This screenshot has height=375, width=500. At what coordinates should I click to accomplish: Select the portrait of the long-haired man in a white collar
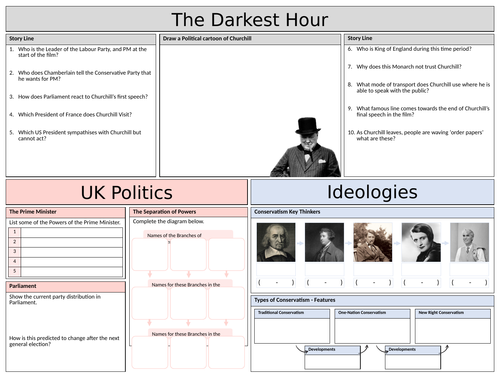pyautogui.click(x=276, y=242)
